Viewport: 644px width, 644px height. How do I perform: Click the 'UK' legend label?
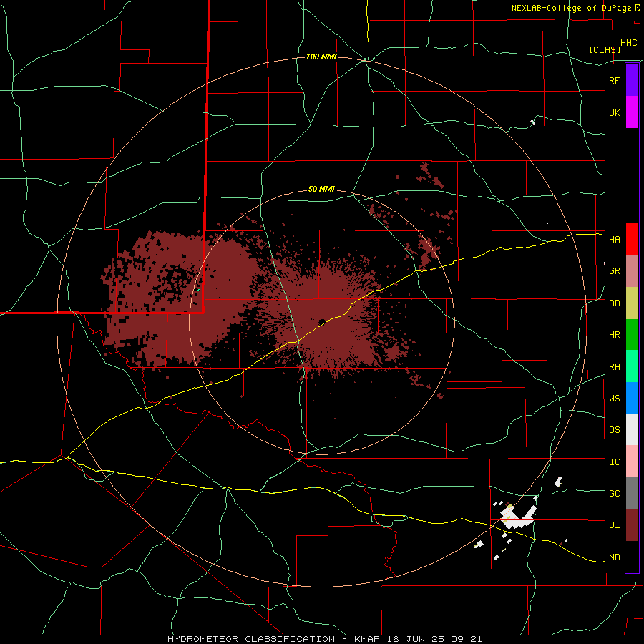coord(614,112)
